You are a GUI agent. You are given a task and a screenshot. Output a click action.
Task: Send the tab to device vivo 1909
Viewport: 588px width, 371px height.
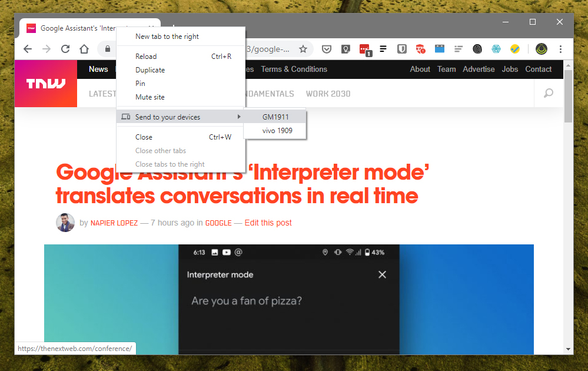(x=275, y=131)
